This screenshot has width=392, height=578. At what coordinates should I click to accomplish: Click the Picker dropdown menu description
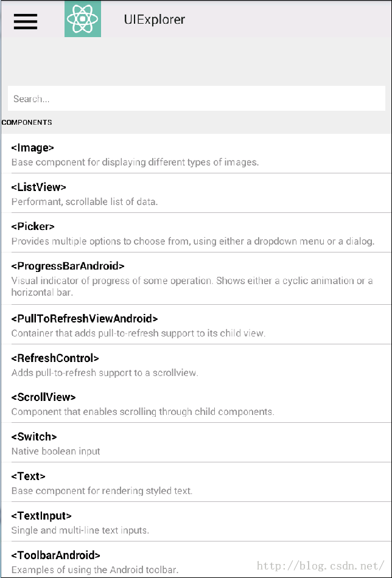(x=193, y=242)
